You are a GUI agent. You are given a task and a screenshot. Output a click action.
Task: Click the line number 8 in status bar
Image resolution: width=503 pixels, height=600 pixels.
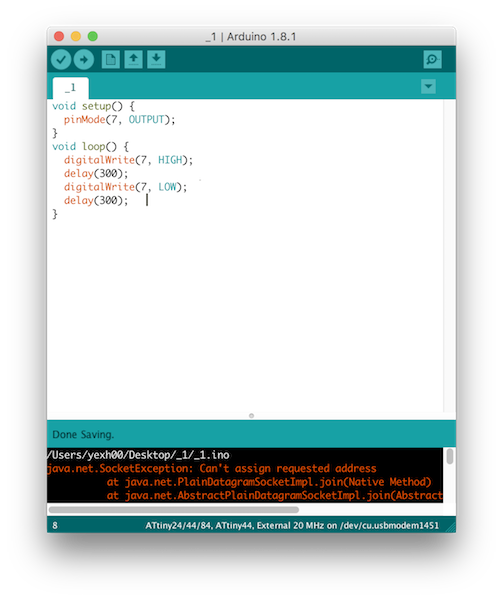click(55, 526)
